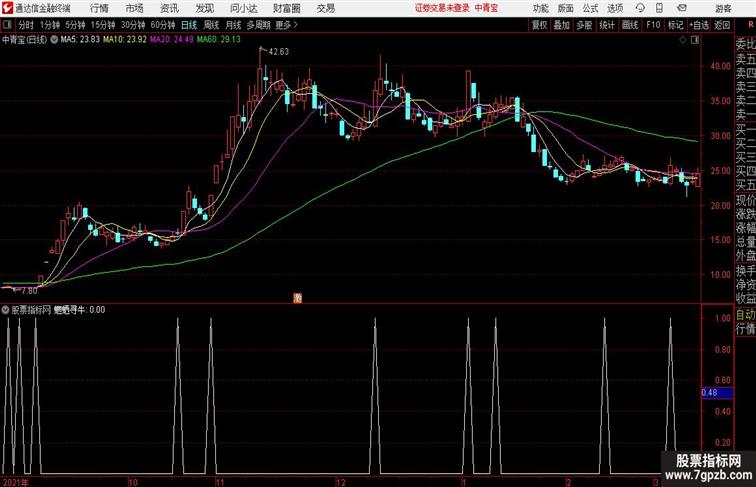
Task: Open the 交易 menu
Action: (x=326, y=8)
